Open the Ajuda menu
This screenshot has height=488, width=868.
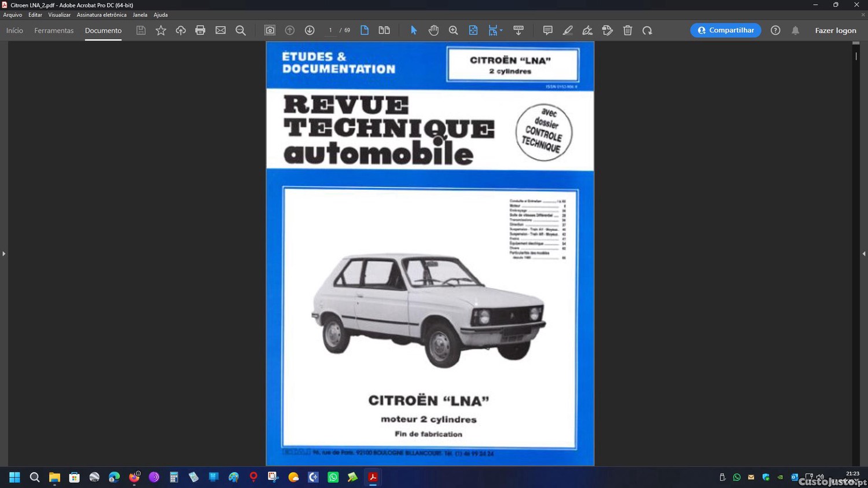[x=161, y=15]
